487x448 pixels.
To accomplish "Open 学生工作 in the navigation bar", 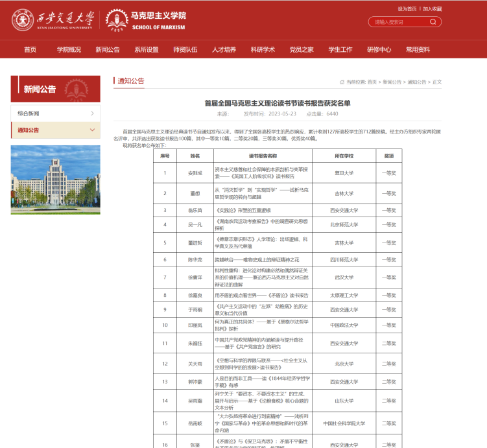I will pos(340,49).
